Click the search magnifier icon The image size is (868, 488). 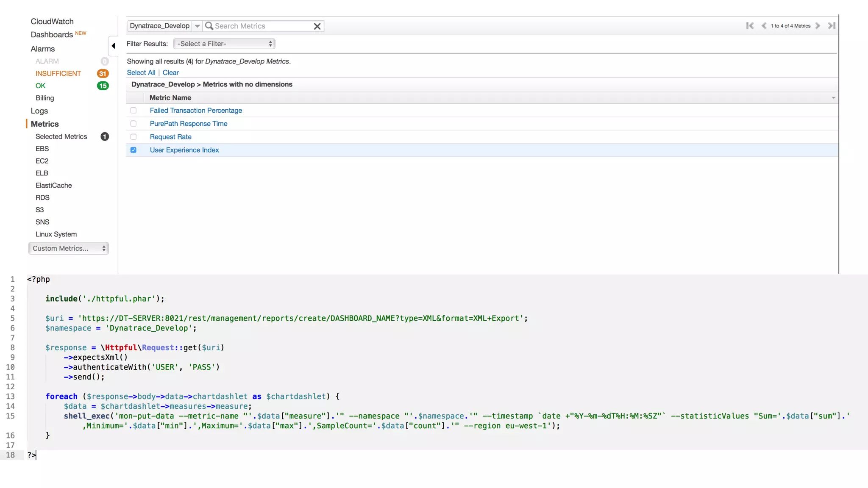click(x=209, y=26)
